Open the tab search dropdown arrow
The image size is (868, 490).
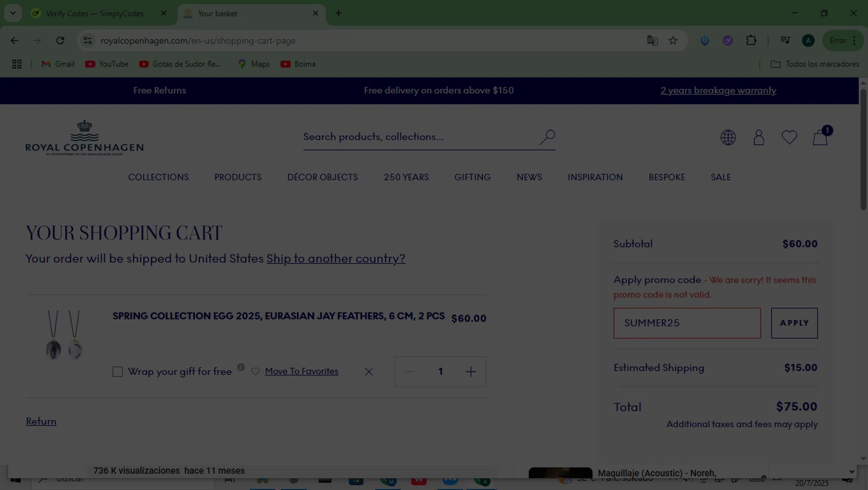point(13,13)
